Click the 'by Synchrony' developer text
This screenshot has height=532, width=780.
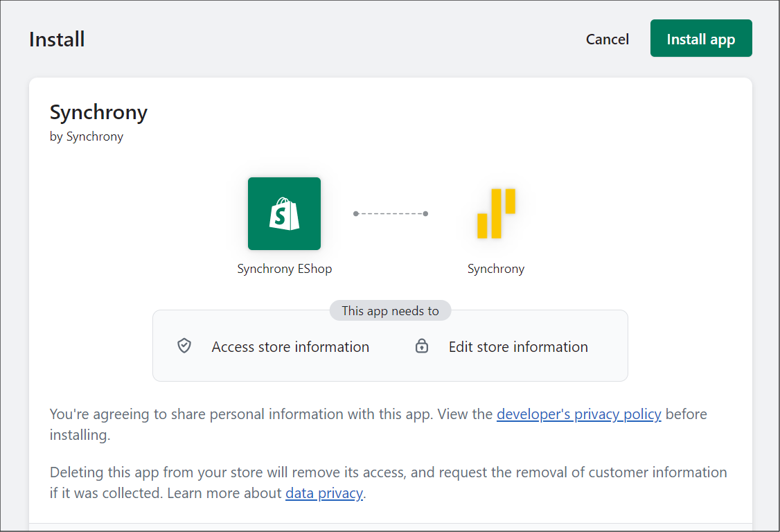coord(87,136)
